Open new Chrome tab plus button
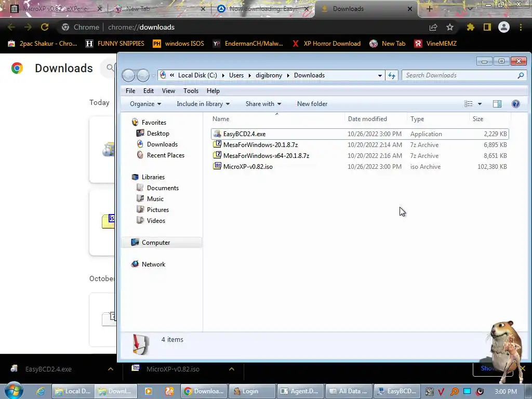The height and width of the screenshot is (399, 532). [429, 9]
